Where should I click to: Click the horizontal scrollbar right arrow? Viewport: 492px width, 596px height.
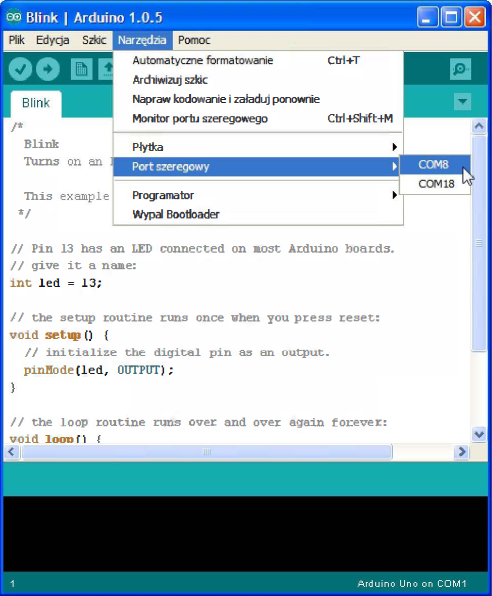tap(462, 452)
